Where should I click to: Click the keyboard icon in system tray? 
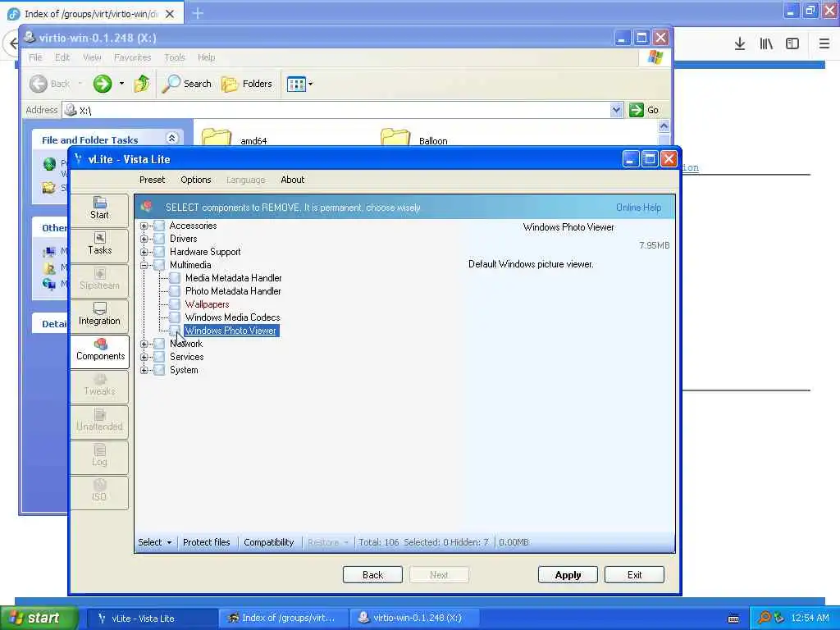click(733, 619)
